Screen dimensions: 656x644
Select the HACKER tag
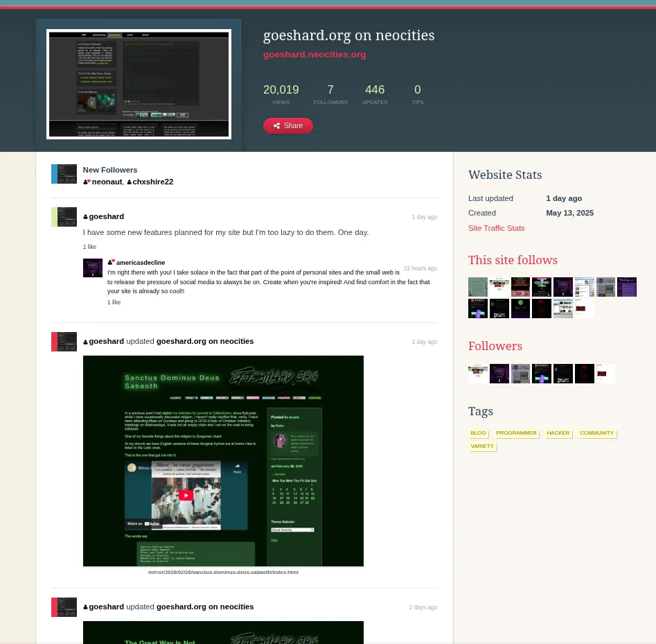[558, 433]
